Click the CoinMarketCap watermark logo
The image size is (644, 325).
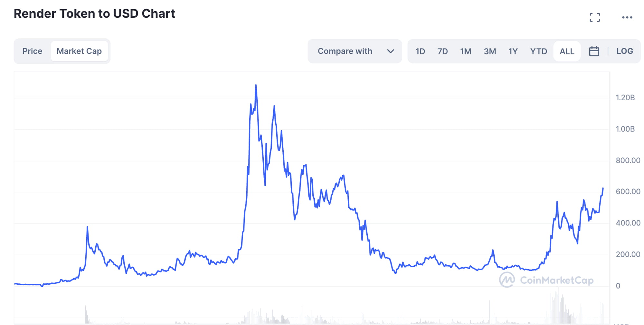546,280
